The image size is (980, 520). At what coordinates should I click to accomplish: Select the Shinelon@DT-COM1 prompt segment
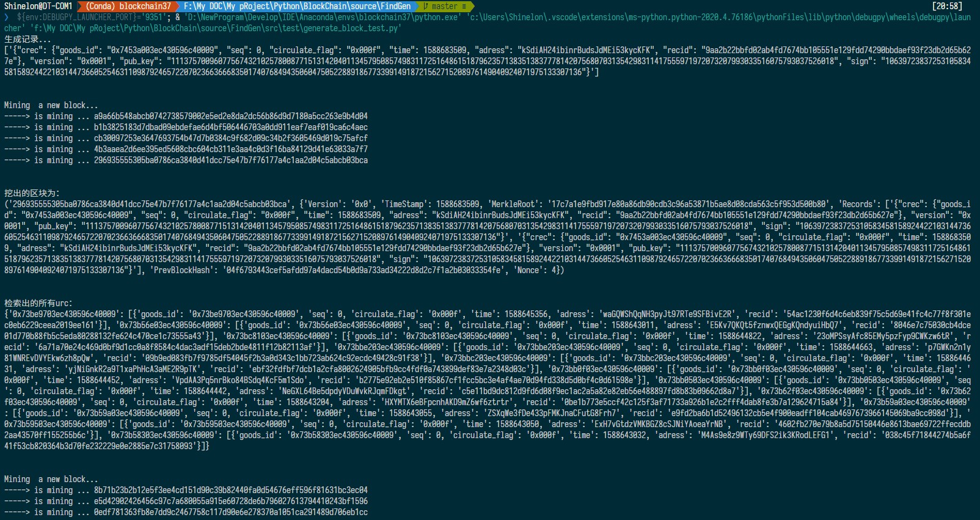(39, 6)
